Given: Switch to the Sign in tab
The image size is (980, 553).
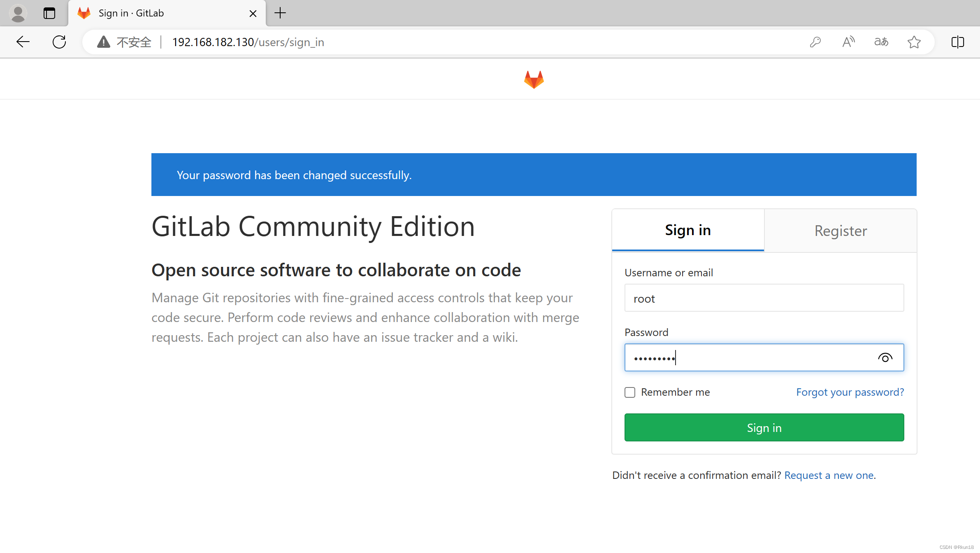Looking at the screenshot, I should pos(688,230).
